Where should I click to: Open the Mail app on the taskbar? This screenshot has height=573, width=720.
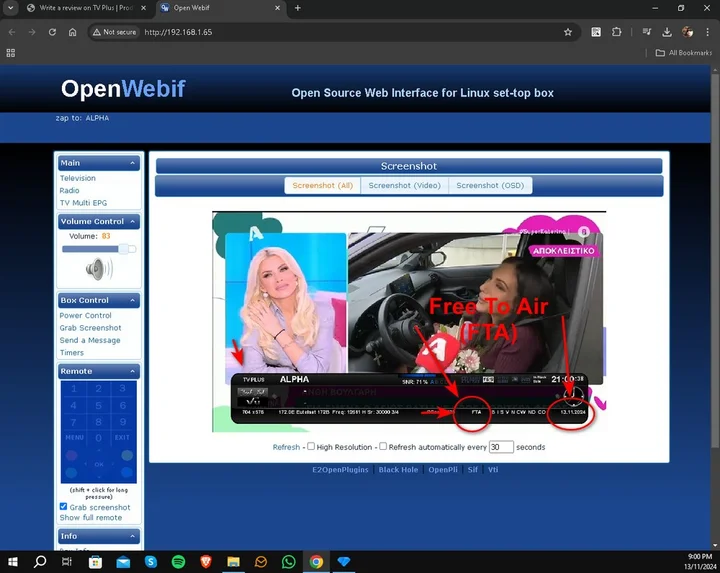[123, 562]
